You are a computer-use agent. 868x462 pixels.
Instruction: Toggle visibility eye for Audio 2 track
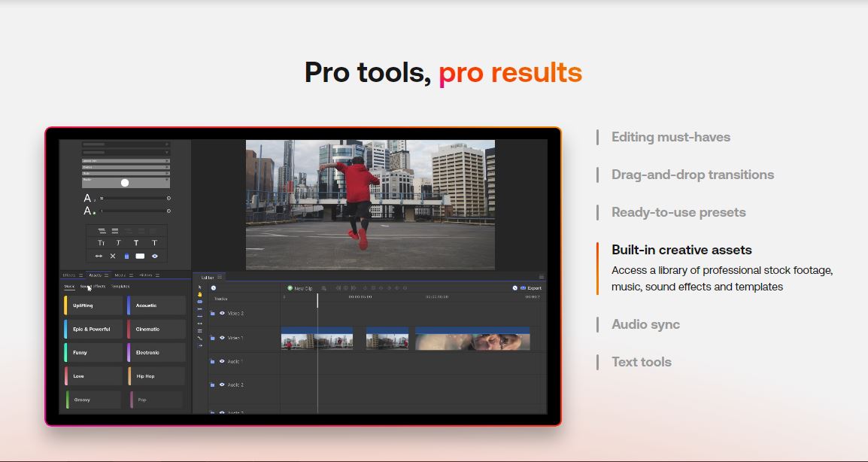click(222, 384)
